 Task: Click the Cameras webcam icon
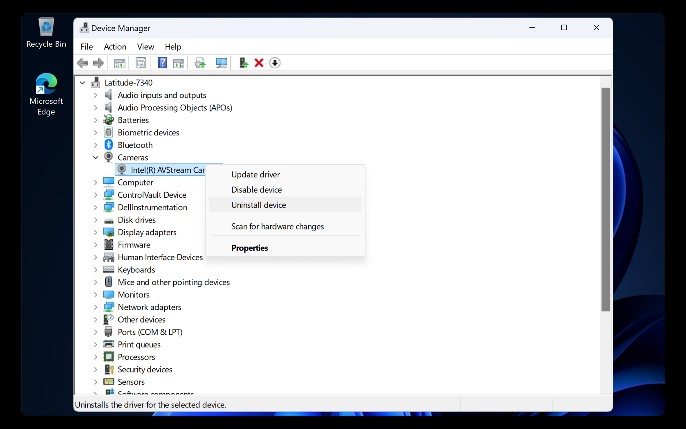108,157
